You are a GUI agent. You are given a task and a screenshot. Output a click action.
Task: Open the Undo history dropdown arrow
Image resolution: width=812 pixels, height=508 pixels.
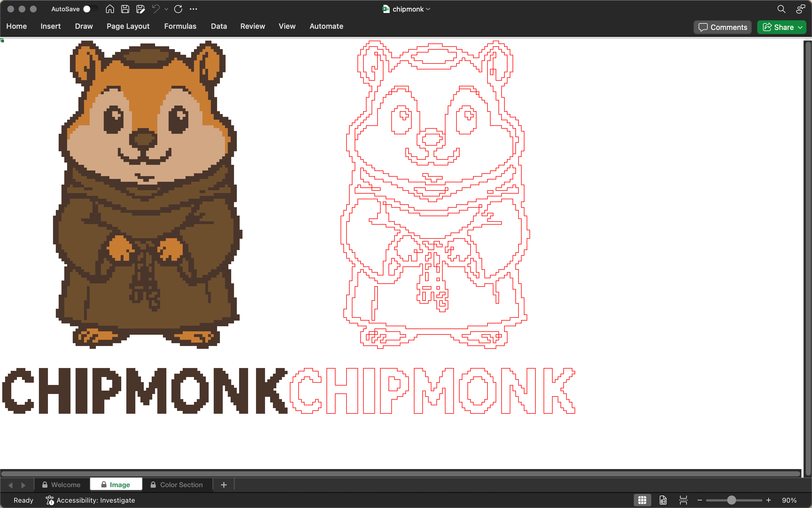tap(166, 9)
